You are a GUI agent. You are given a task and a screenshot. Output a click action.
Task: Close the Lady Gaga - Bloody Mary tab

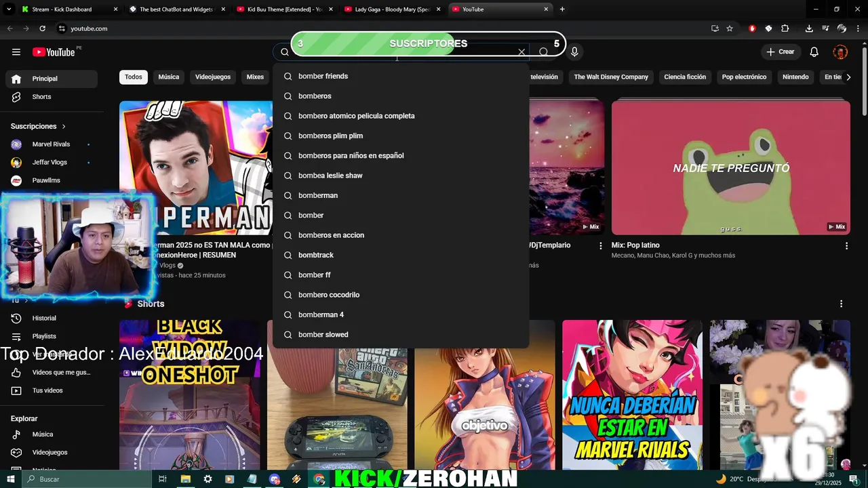[438, 9]
